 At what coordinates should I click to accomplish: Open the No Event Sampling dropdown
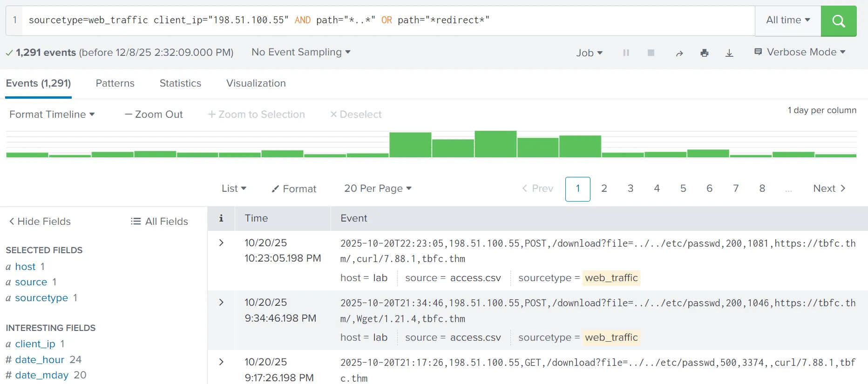301,52
